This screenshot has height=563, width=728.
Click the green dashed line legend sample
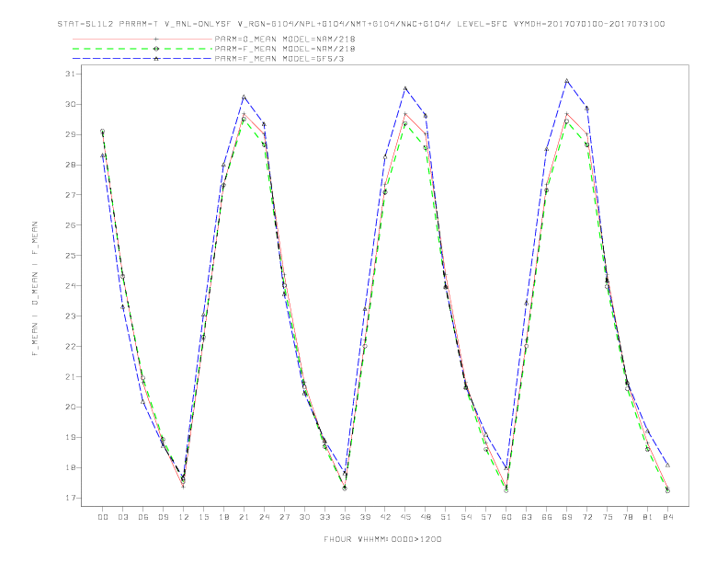tap(142, 49)
